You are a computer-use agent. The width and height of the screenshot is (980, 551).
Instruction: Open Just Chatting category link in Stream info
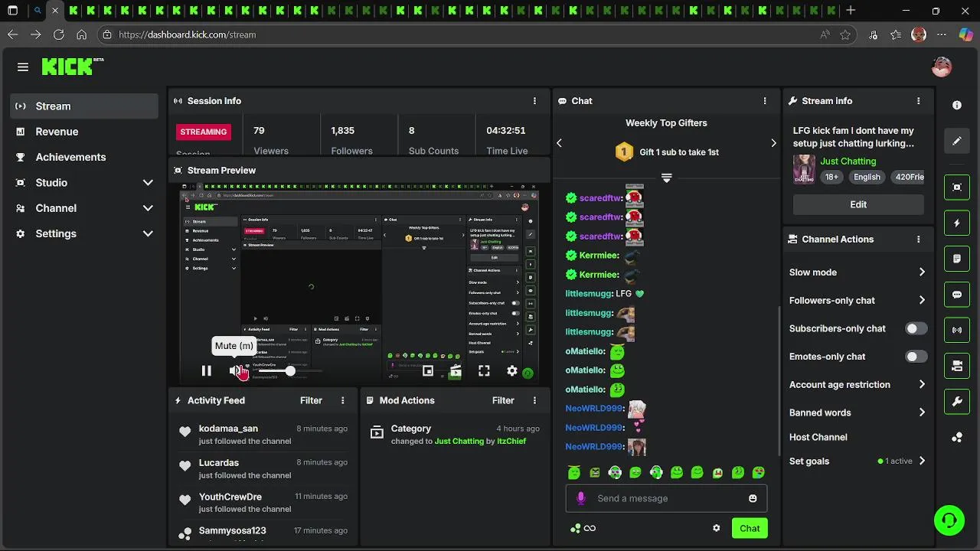(x=848, y=161)
